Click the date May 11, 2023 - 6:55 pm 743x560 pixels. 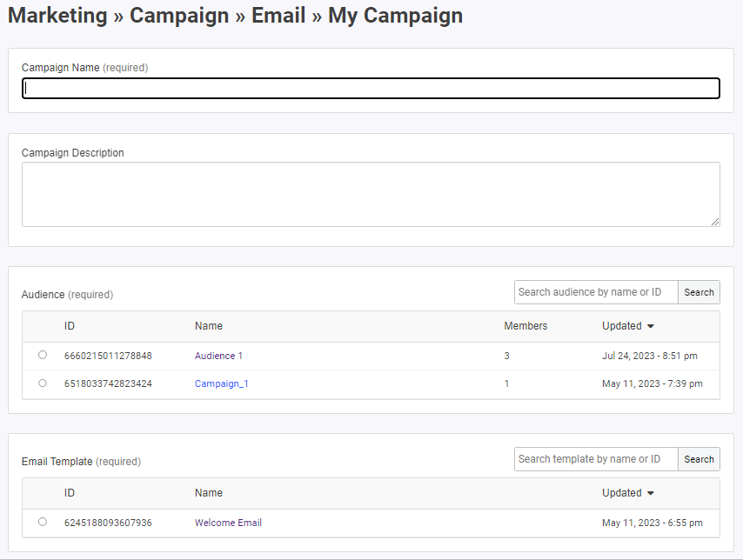pyautogui.click(x=653, y=523)
